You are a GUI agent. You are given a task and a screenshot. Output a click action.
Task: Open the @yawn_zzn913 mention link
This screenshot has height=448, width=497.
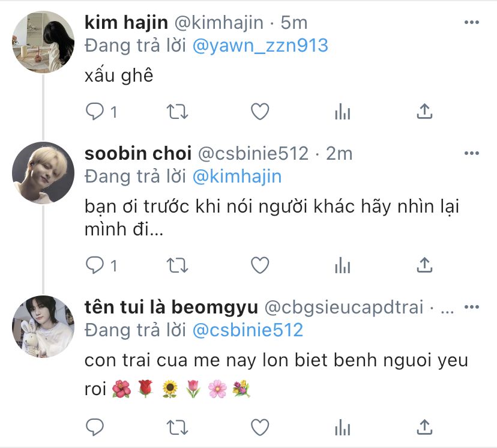pos(261,46)
